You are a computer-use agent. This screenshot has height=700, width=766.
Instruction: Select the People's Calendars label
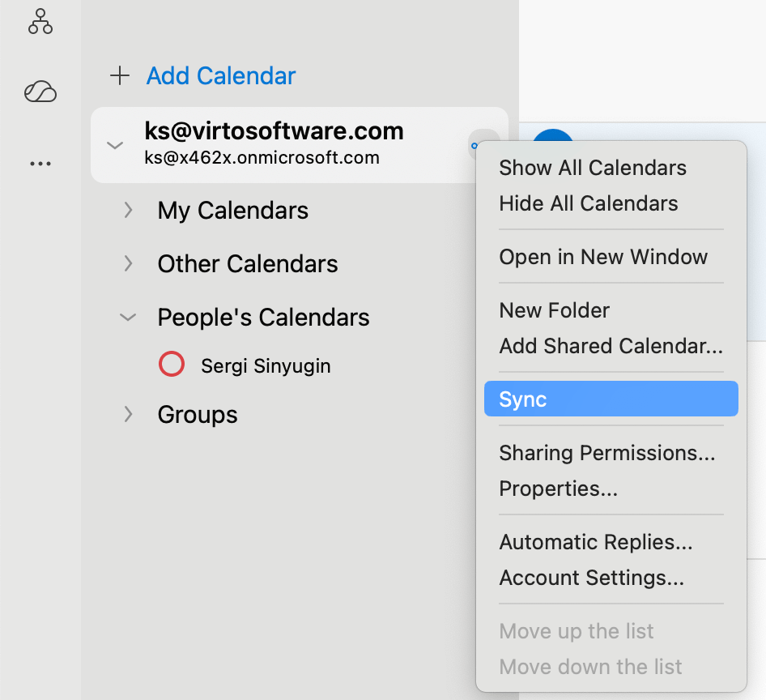(x=263, y=318)
